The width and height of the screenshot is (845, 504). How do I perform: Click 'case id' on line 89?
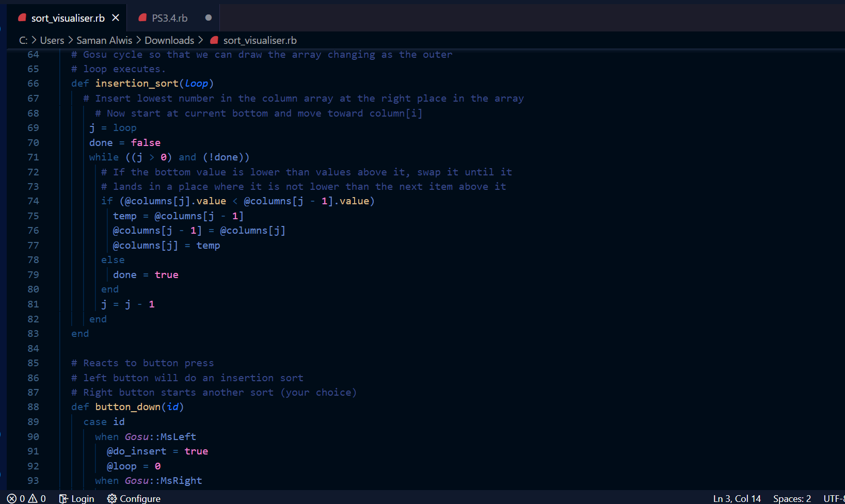pyautogui.click(x=104, y=422)
